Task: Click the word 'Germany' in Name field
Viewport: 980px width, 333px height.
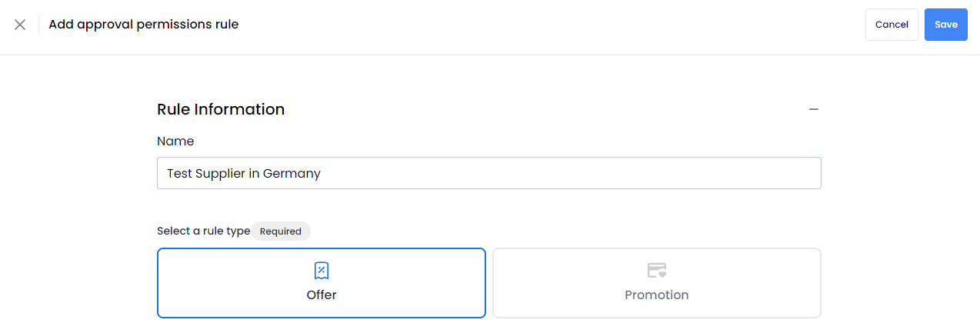Action: pos(292,174)
